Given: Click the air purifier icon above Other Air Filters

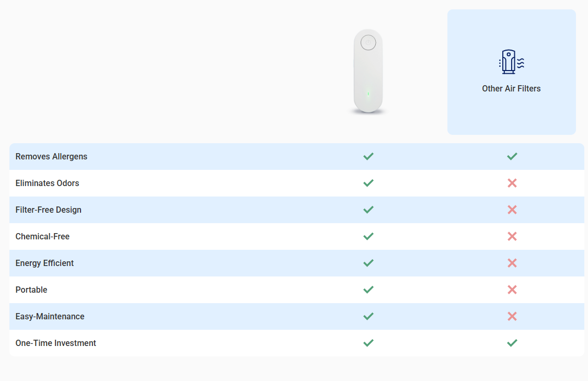Looking at the screenshot, I should [512, 62].
